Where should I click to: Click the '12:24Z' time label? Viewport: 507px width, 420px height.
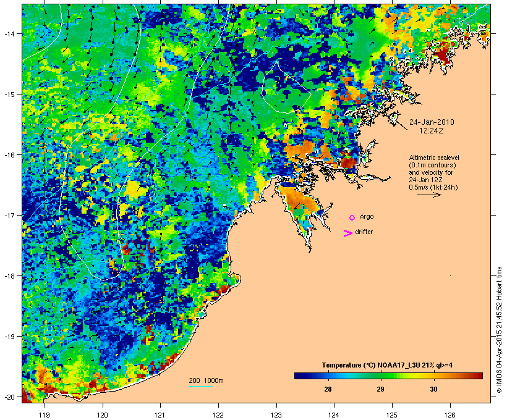tap(432, 131)
